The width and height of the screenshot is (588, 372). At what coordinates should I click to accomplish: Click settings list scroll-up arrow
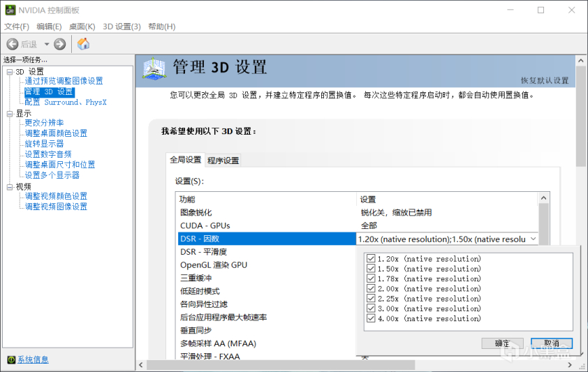click(544, 198)
